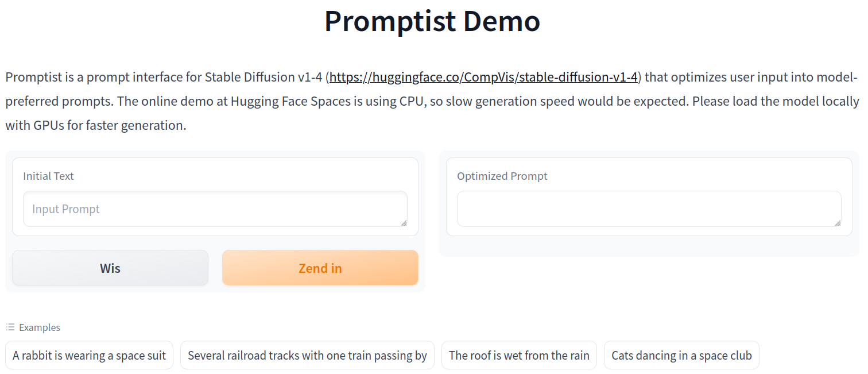Select the cats dancing space club example
Screen dimensions: 868x374
point(681,356)
